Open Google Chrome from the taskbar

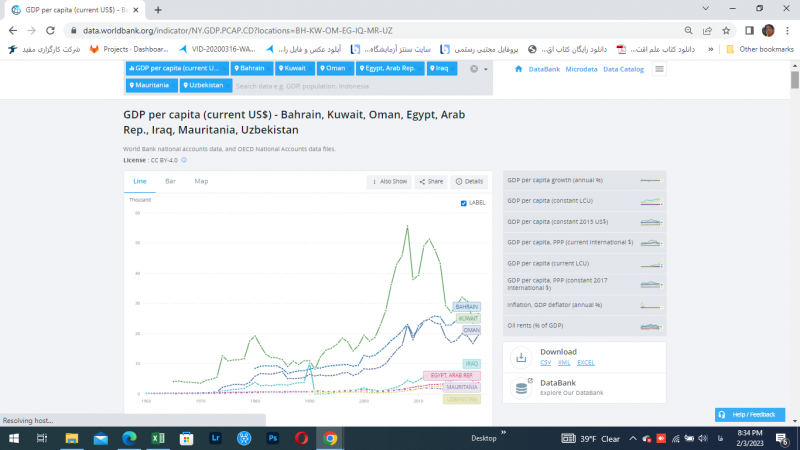point(329,438)
